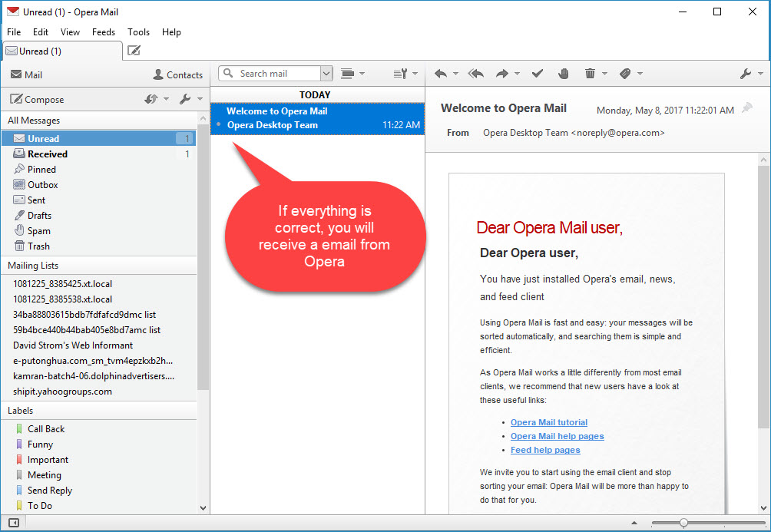The width and height of the screenshot is (771, 532).
Task: Click the check/send mail arrows icon
Action: coord(151,99)
